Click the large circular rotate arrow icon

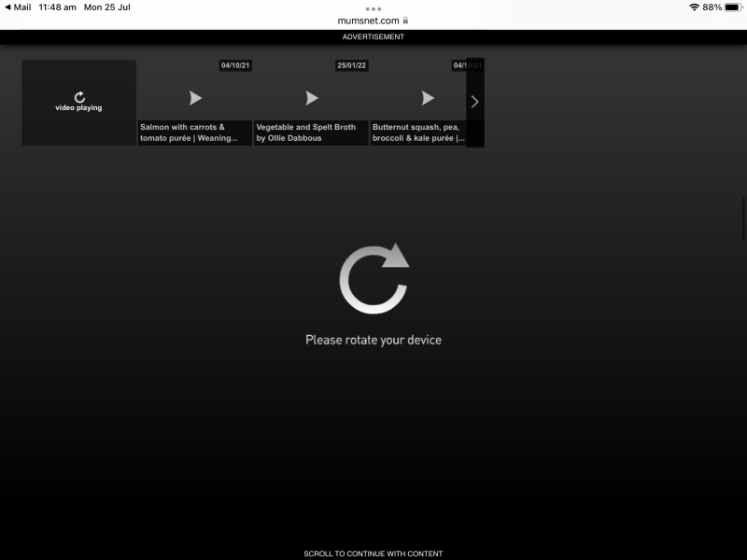click(x=373, y=277)
